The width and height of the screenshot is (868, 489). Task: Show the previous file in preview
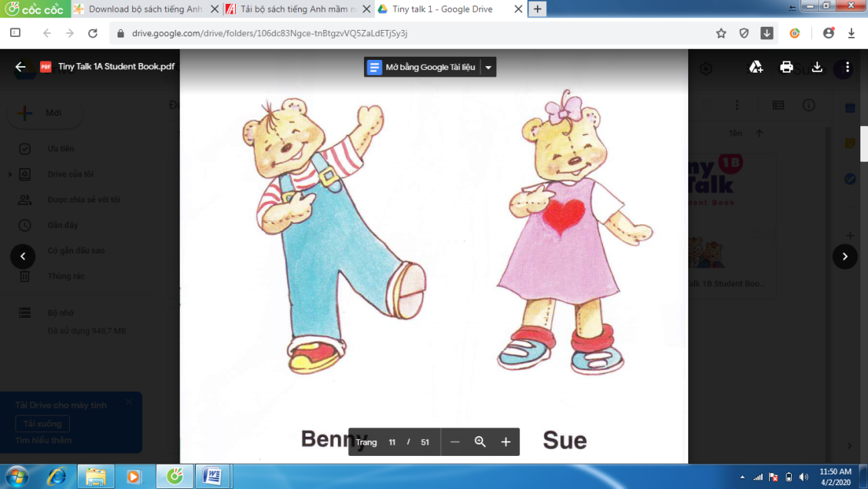pos(23,256)
